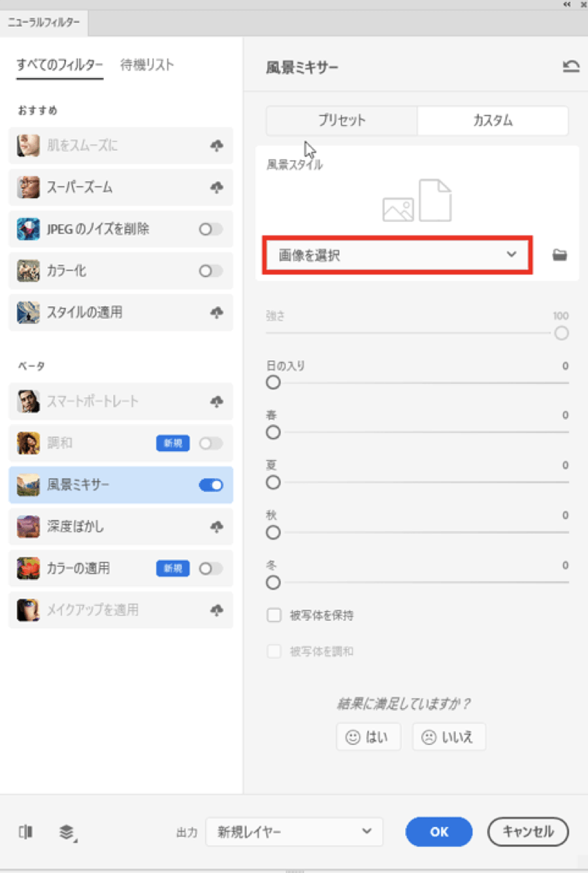Turn off the 風景ミキサー toggle
This screenshot has height=873, width=588.
[210, 485]
